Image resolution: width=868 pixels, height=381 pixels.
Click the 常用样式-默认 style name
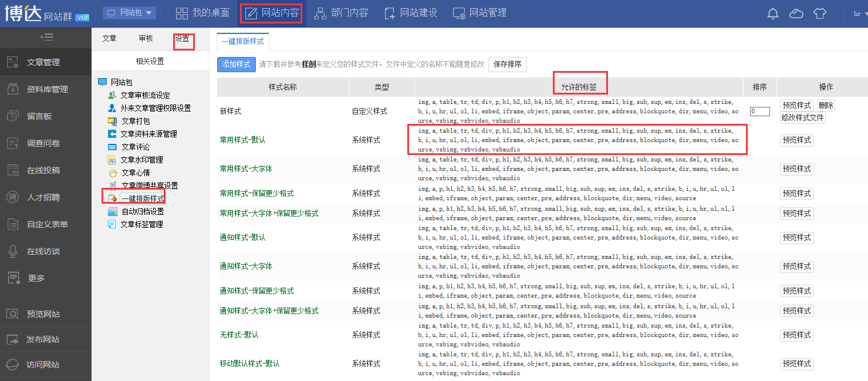coord(242,140)
